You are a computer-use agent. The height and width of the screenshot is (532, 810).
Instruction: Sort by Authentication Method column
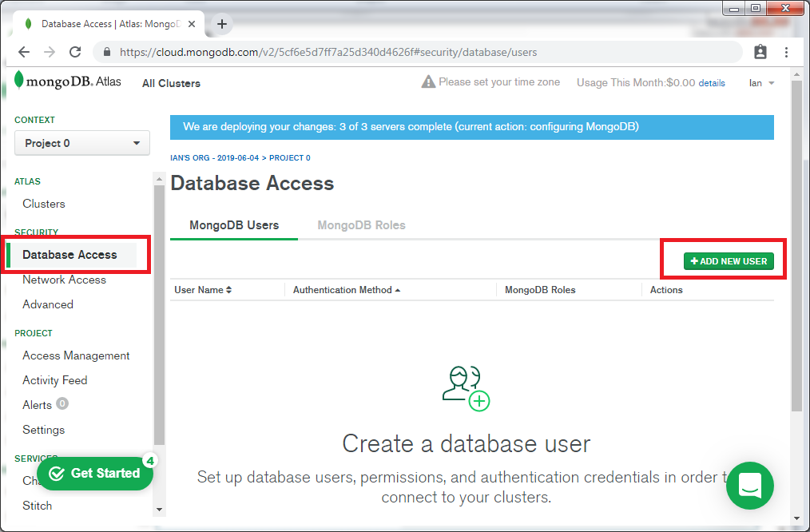(347, 290)
